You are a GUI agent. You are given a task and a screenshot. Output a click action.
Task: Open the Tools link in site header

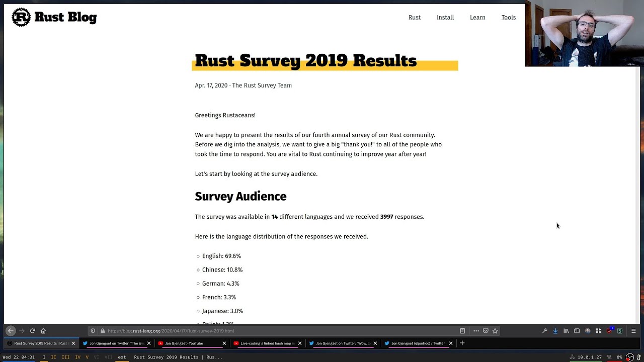509,17
